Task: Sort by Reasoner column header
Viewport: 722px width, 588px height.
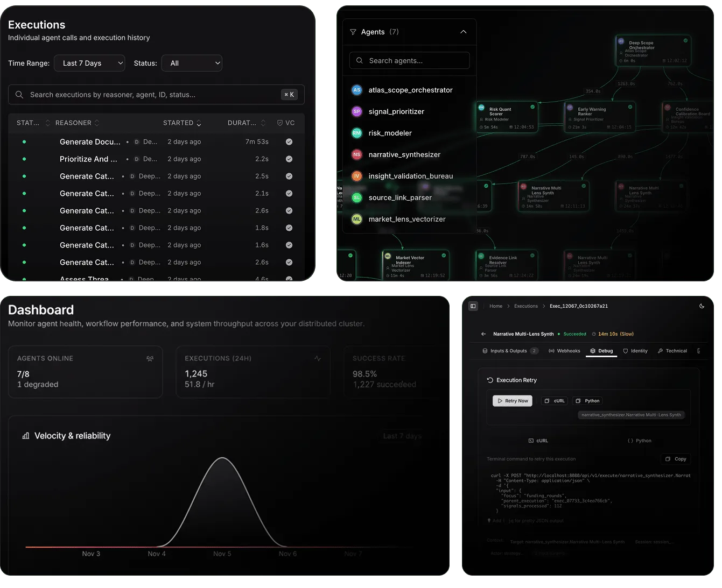Action: pos(77,123)
